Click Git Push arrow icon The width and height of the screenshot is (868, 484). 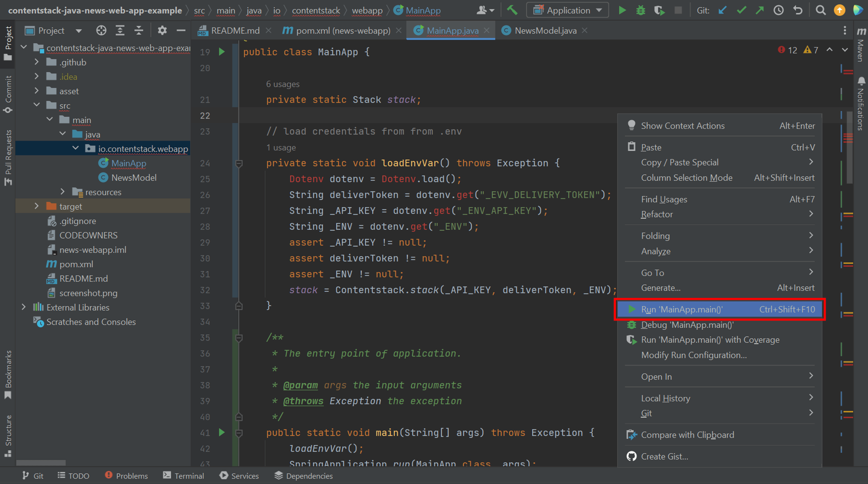[x=759, y=10]
